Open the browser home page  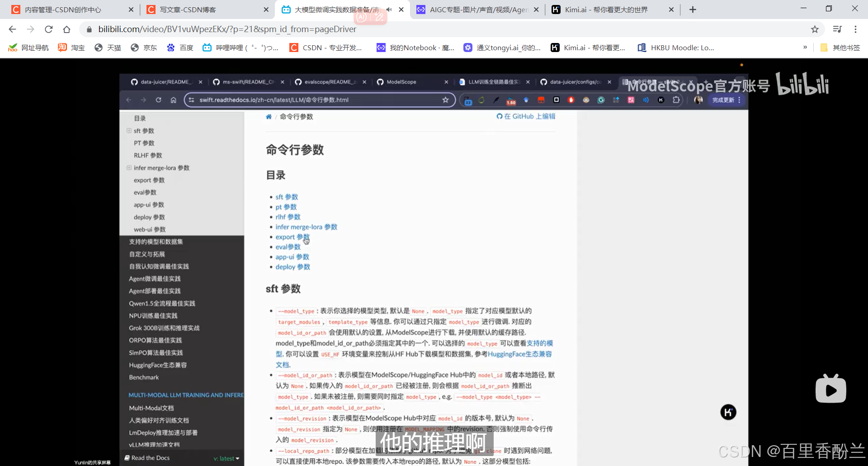[66, 29]
